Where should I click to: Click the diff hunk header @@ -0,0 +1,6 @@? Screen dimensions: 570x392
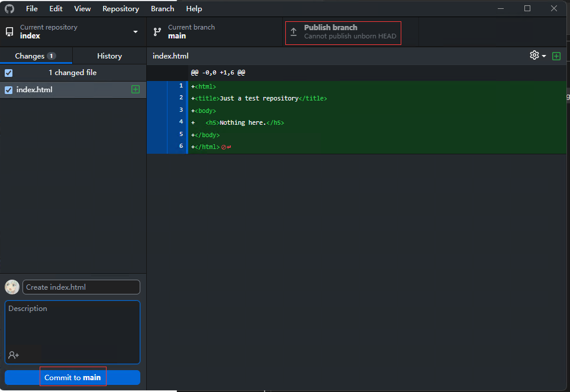coord(218,73)
